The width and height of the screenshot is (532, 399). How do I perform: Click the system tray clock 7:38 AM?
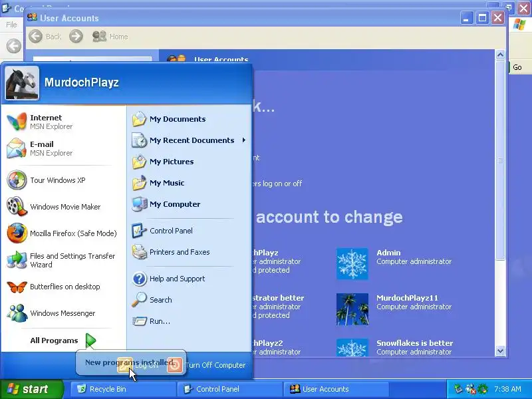[507, 389]
